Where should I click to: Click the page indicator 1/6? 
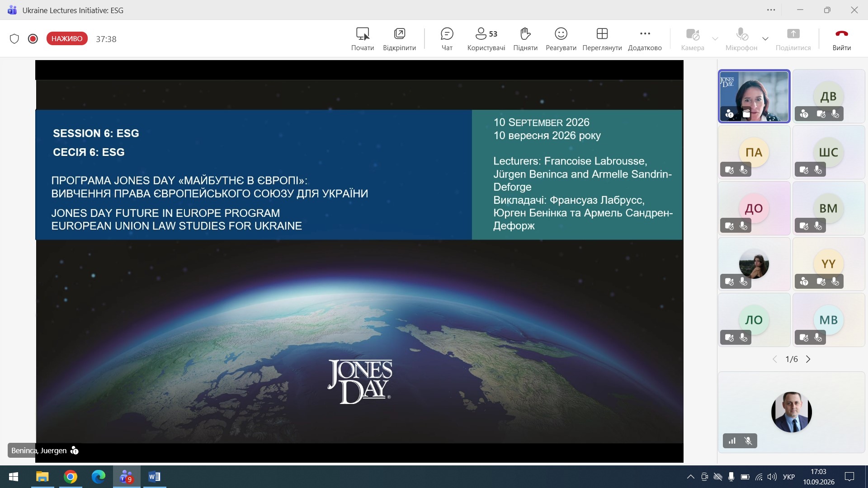(x=792, y=359)
